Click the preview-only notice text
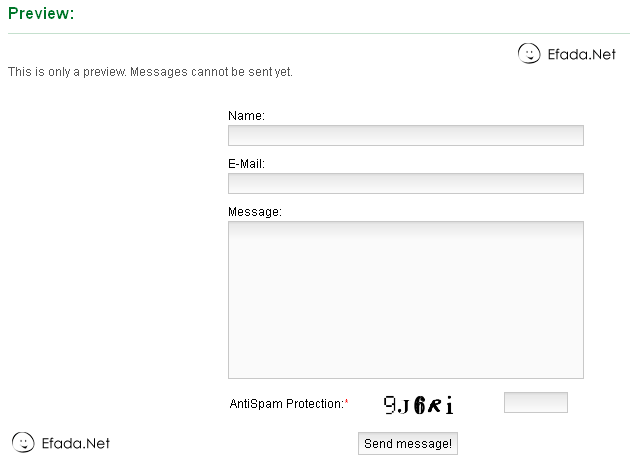This screenshot has height=465, width=630. pos(150,72)
